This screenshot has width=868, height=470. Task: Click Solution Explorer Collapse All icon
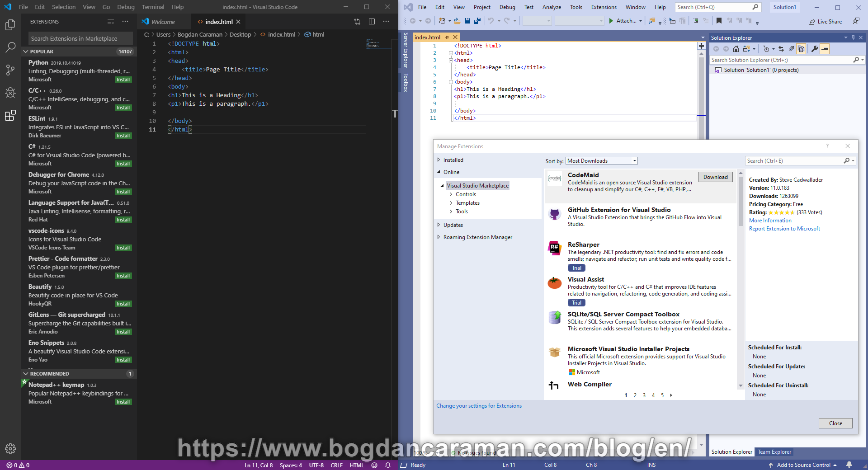point(791,49)
